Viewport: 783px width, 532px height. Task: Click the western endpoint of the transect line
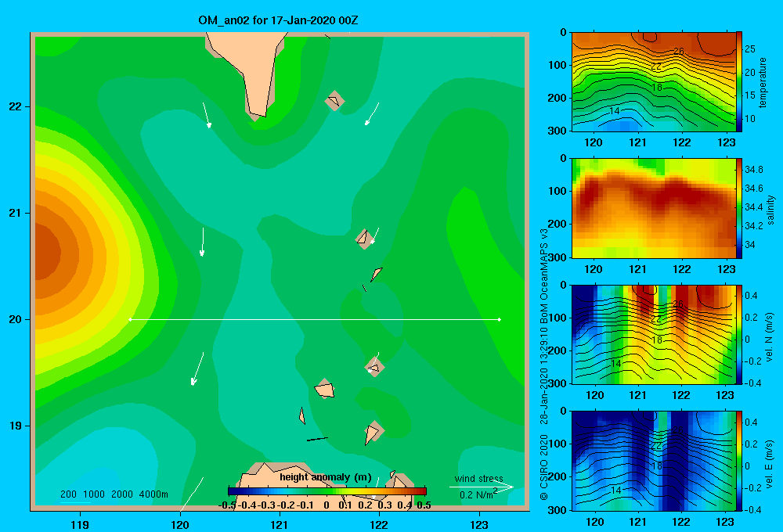click(x=130, y=319)
